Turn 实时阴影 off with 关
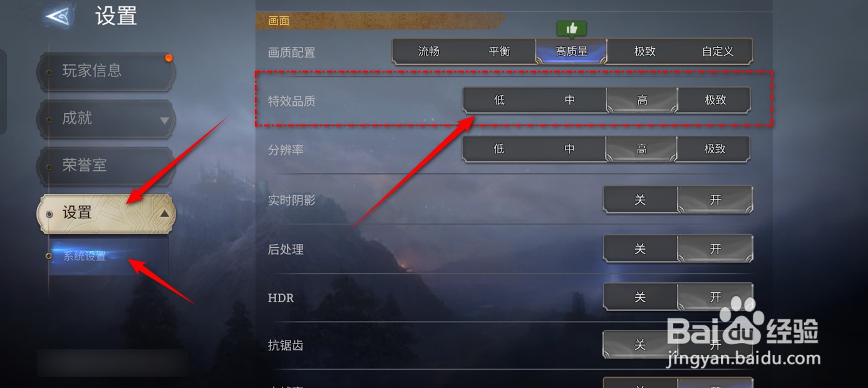 (640, 200)
